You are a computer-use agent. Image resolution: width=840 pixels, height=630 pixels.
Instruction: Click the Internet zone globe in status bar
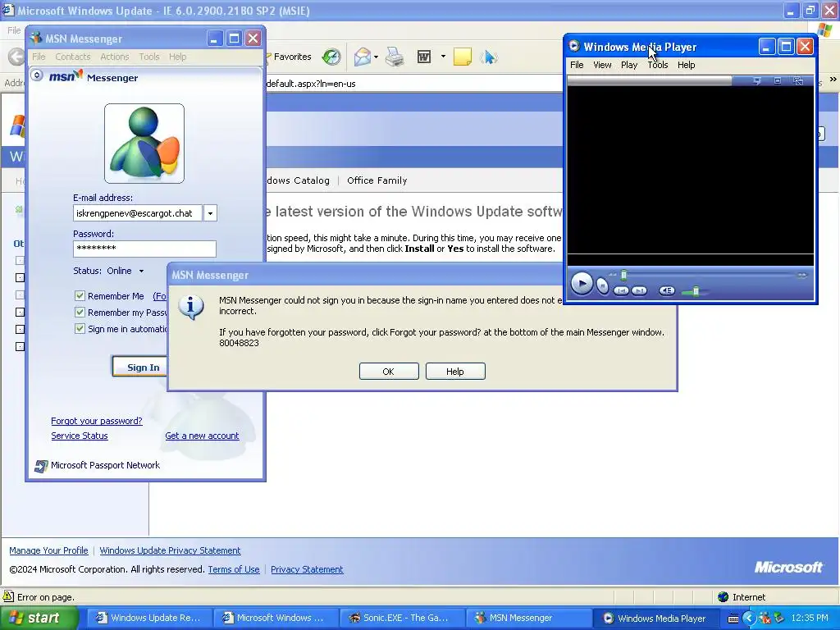click(724, 597)
